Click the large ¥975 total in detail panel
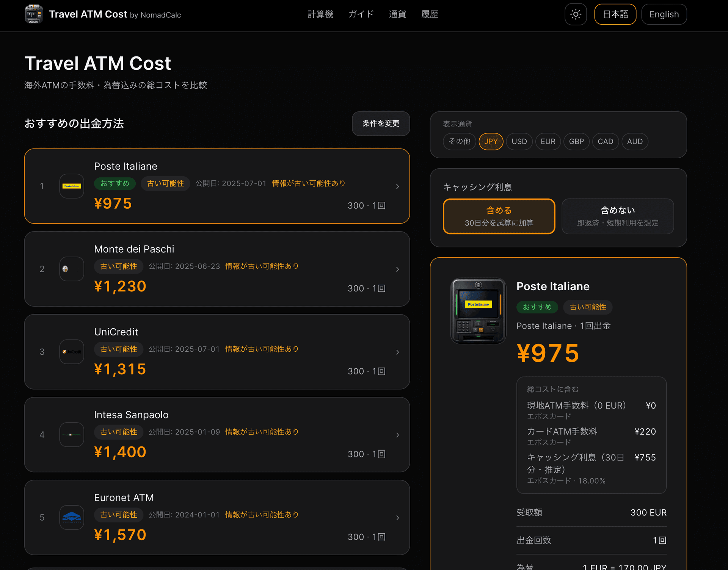 (548, 353)
